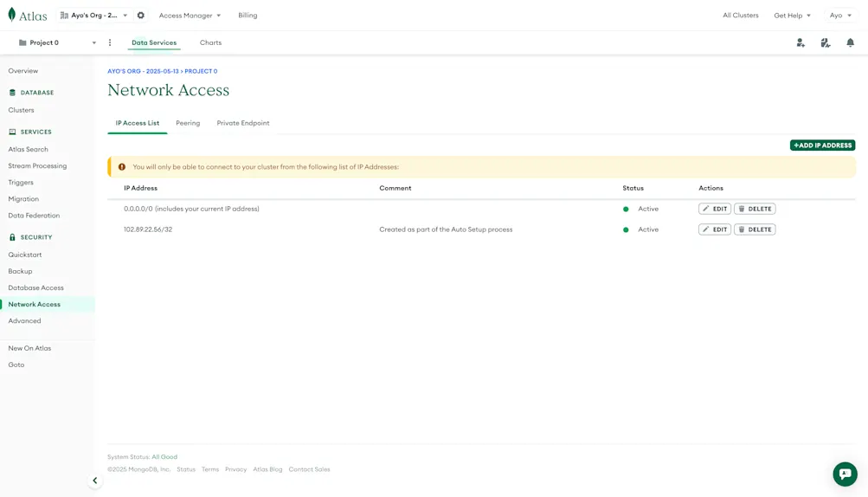Click the IP Address column header
The image size is (868, 497).
tap(140, 189)
